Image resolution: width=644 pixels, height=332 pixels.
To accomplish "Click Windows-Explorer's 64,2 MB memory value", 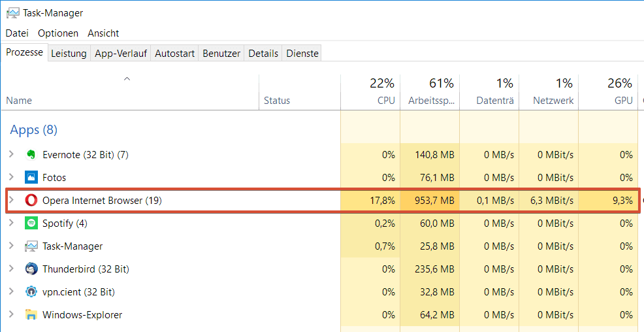I will [x=436, y=315].
